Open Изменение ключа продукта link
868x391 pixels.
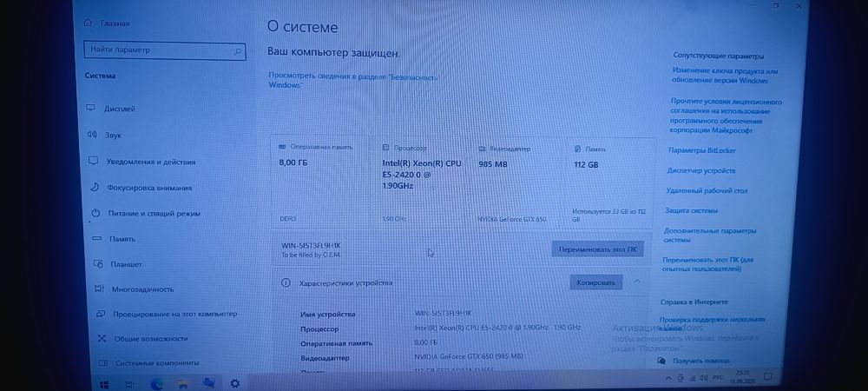pyautogui.click(x=725, y=76)
